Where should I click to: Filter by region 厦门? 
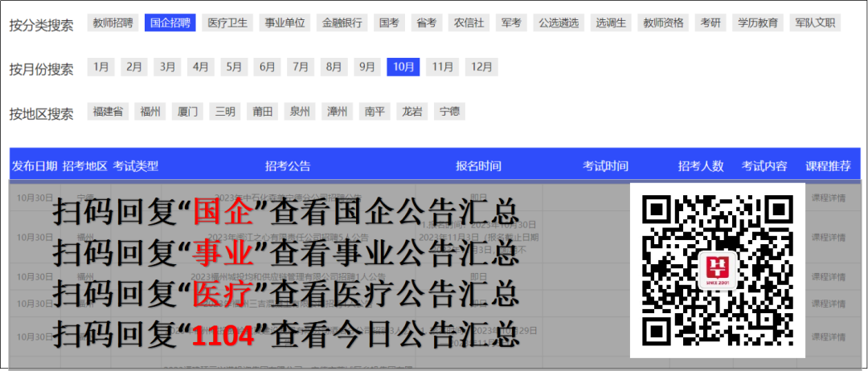(x=187, y=111)
